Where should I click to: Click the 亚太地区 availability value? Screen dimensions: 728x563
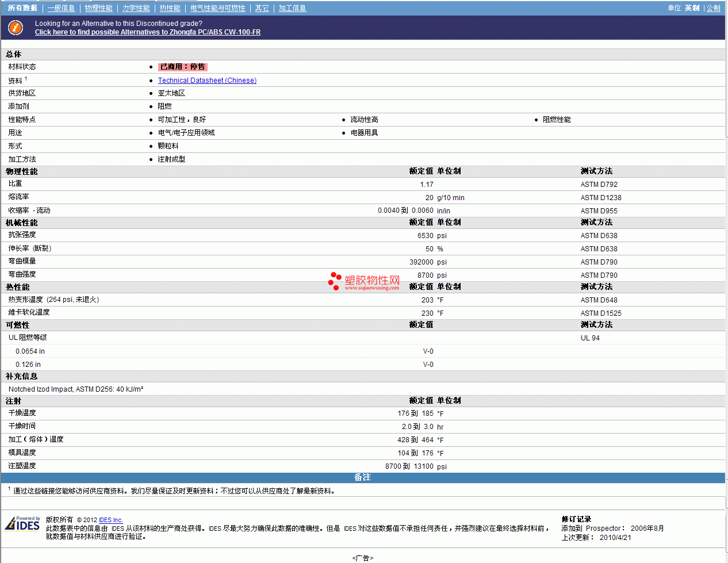click(x=171, y=93)
